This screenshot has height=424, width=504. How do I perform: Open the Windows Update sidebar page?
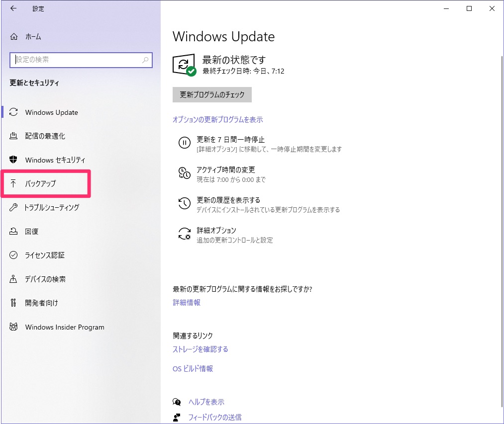(x=51, y=112)
